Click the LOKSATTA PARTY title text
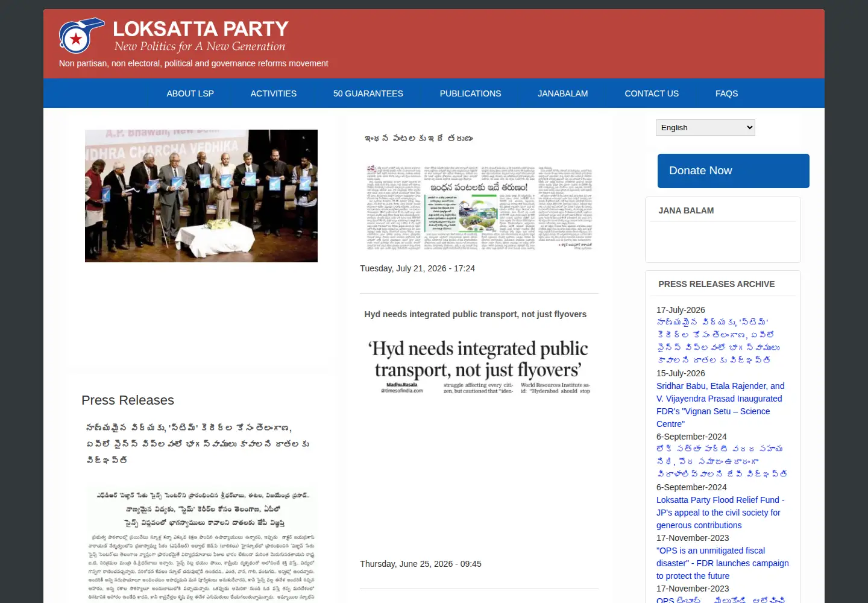The height and width of the screenshot is (603, 868). (x=201, y=28)
